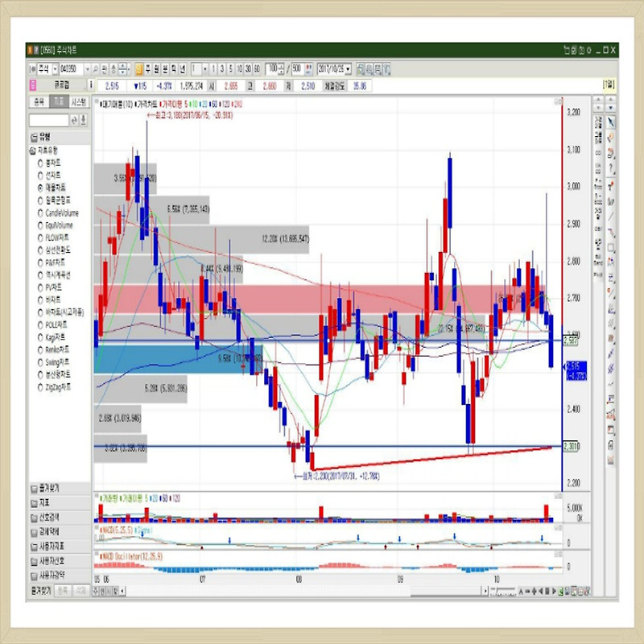This screenshot has height=644, width=644.
Task: Switch to the 종목 tab
Action: pos(39,102)
